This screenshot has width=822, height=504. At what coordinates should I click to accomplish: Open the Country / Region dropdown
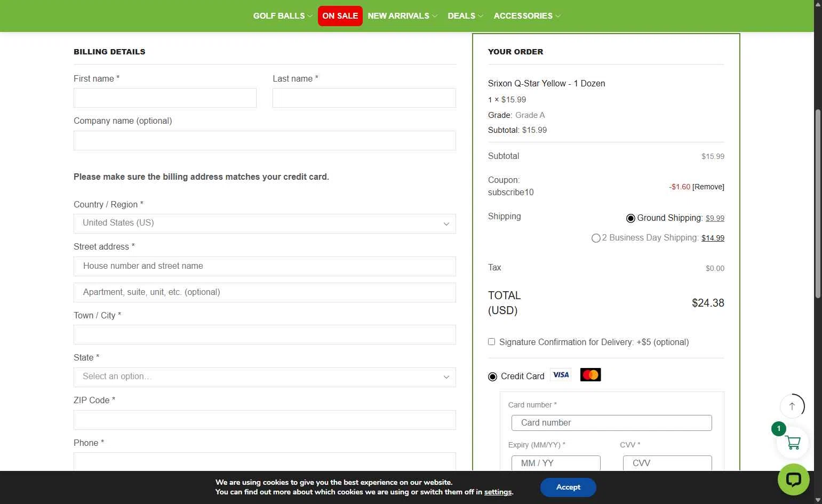(x=265, y=223)
